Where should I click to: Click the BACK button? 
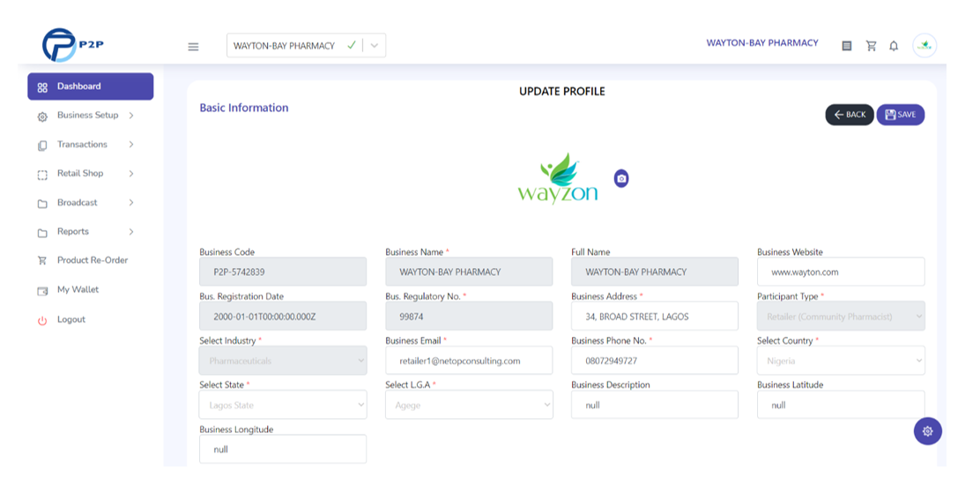pos(850,115)
